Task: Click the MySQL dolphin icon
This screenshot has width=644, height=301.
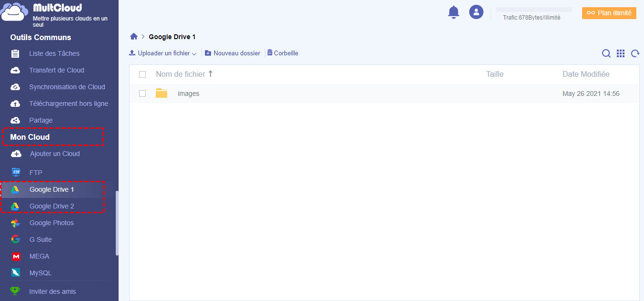Action: (x=16, y=273)
